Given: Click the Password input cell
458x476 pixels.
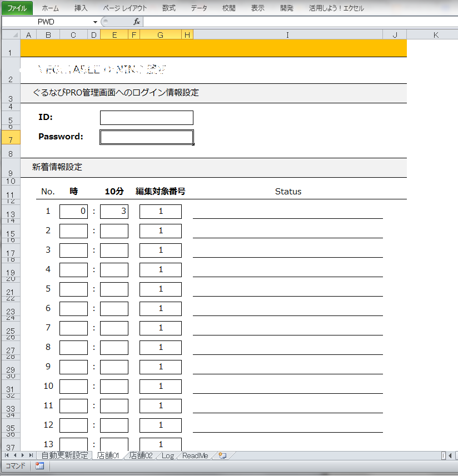Looking at the screenshot, I should click(x=147, y=137).
